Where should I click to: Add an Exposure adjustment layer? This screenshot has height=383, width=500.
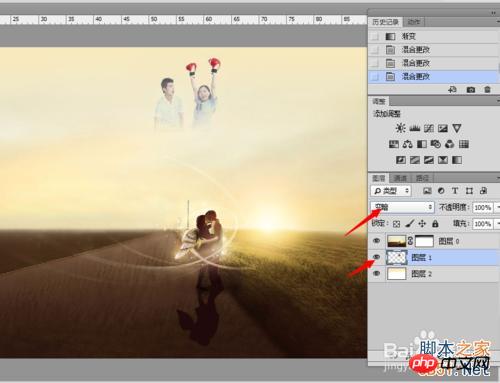click(x=443, y=128)
